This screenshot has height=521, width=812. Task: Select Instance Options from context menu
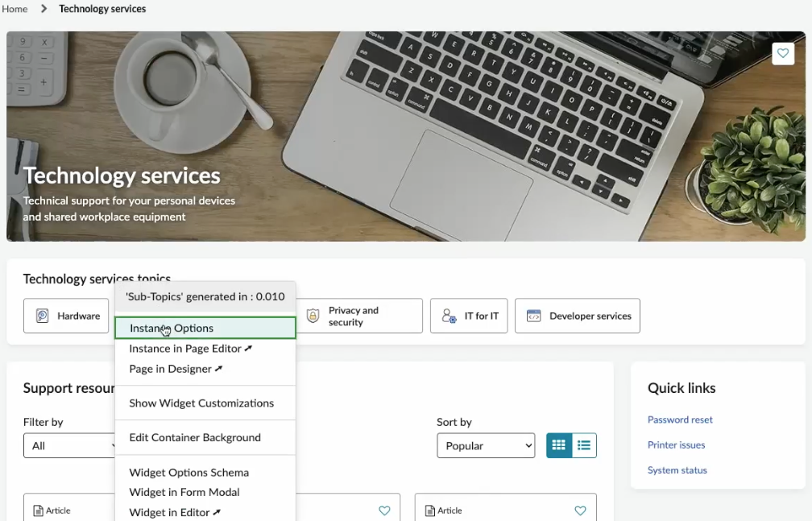205,328
